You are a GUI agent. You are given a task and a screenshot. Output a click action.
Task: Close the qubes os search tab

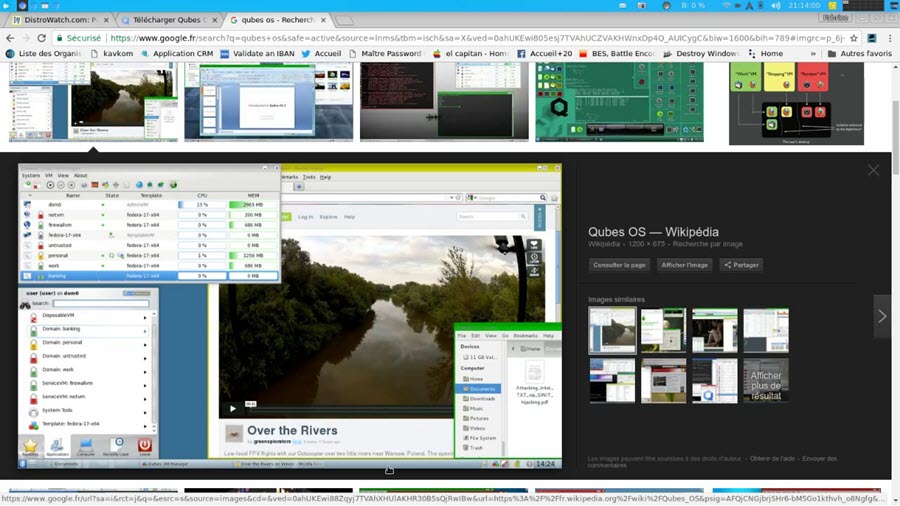[x=323, y=20]
